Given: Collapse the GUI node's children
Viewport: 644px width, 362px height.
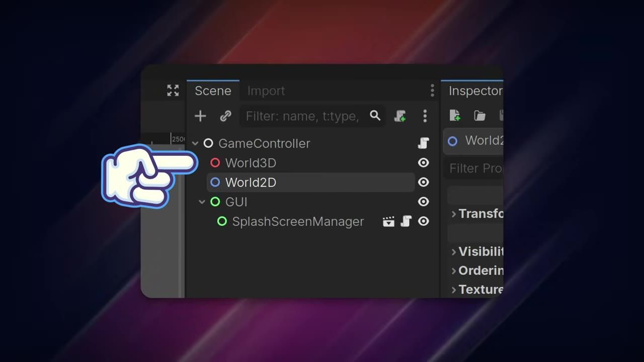Looking at the screenshot, I should pos(202,202).
